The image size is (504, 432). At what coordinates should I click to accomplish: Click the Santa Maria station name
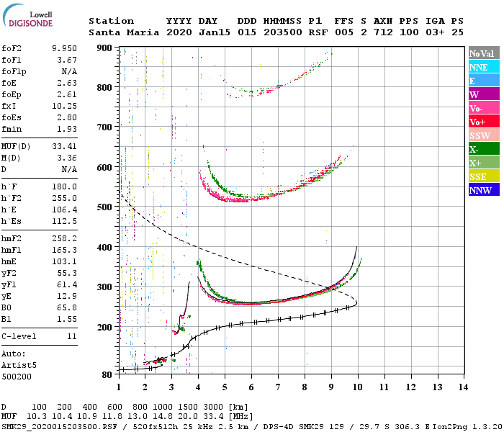click(124, 32)
